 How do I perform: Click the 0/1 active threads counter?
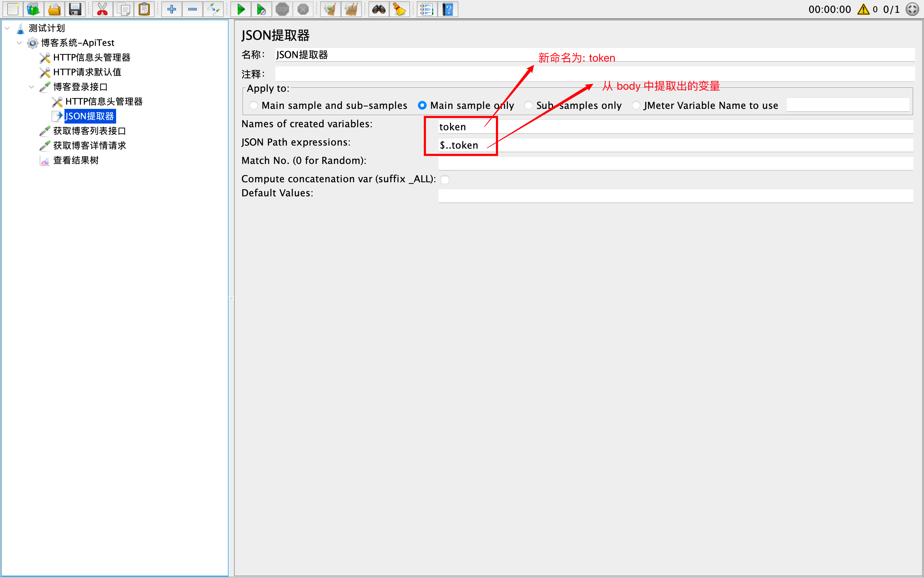[891, 9]
